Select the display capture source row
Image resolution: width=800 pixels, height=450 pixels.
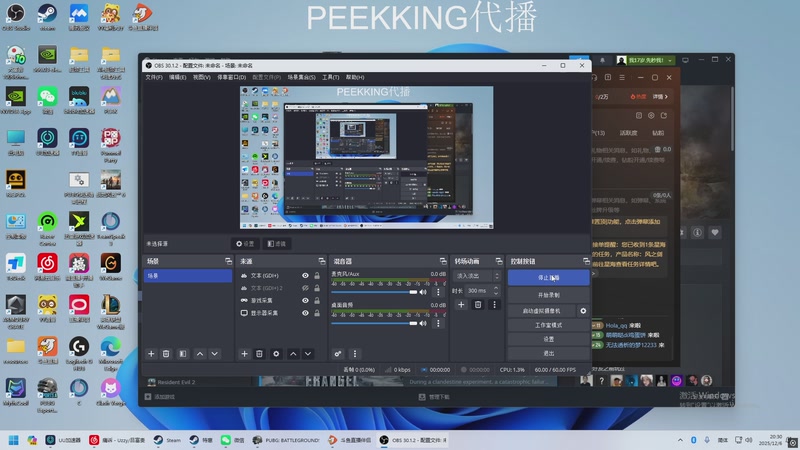280,313
